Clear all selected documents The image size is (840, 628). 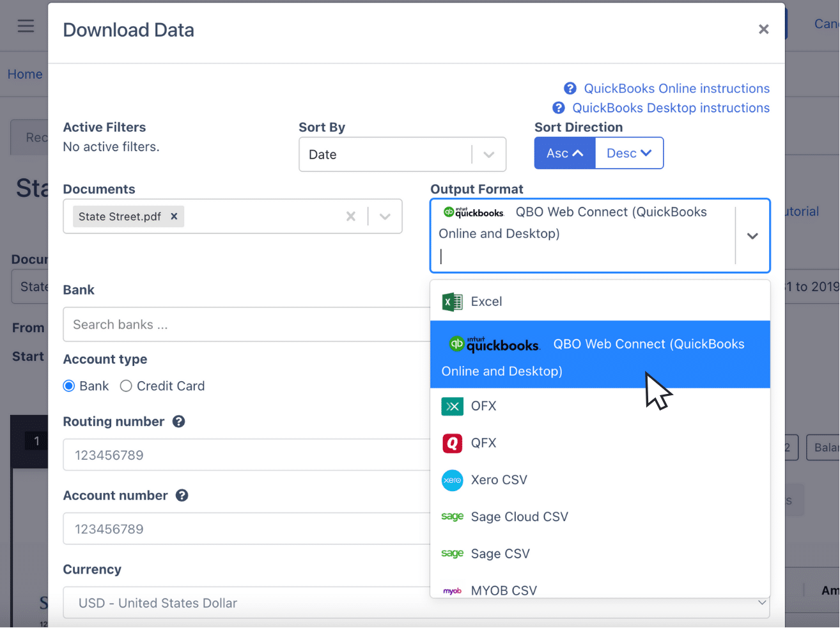pyautogui.click(x=351, y=216)
